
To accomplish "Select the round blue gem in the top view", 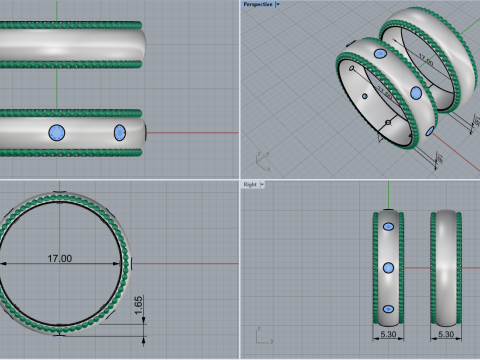I will click(x=57, y=133).
